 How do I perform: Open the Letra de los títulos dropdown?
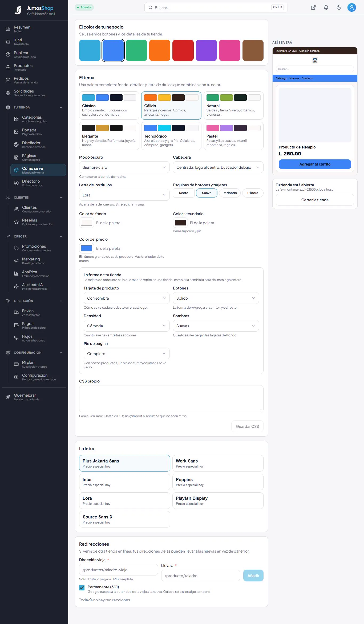tap(124, 195)
